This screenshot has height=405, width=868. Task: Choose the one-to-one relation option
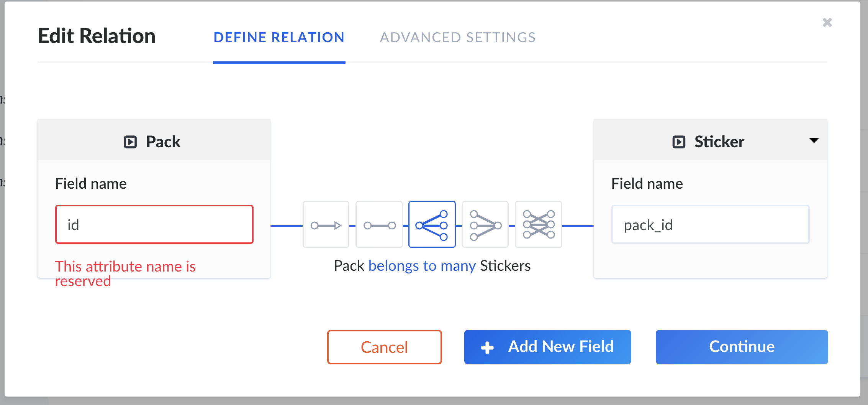pos(379,225)
